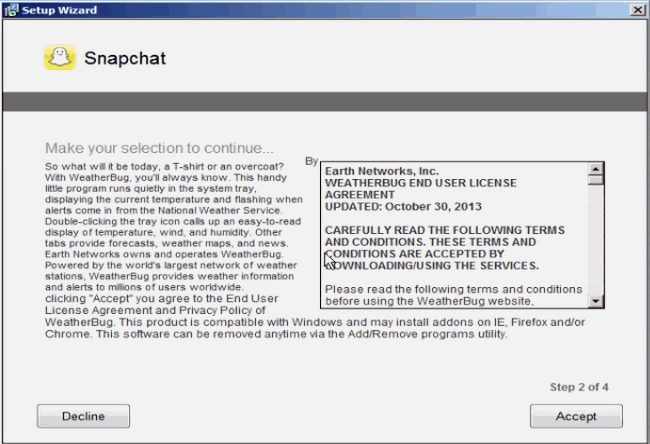Click the license agreement scrollbar thumb
650x444 pixels.
pos(596,180)
